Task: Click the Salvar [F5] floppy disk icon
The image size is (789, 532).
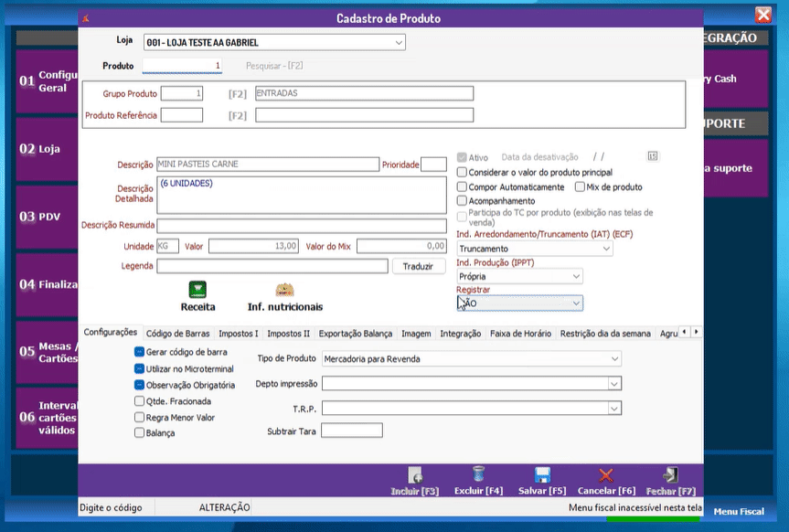Action: pyautogui.click(x=542, y=474)
